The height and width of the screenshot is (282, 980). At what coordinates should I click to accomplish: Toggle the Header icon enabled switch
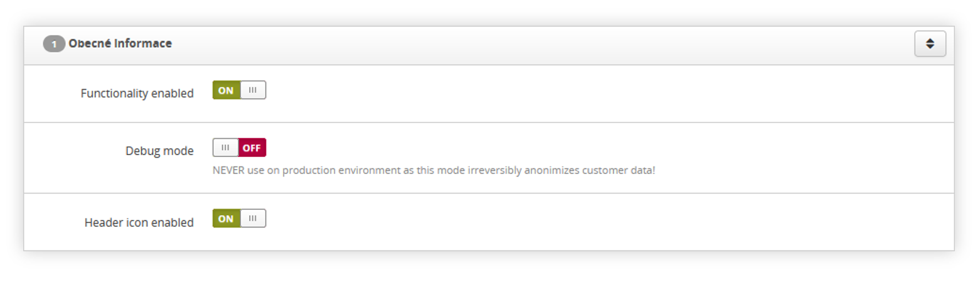pyautogui.click(x=239, y=219)
